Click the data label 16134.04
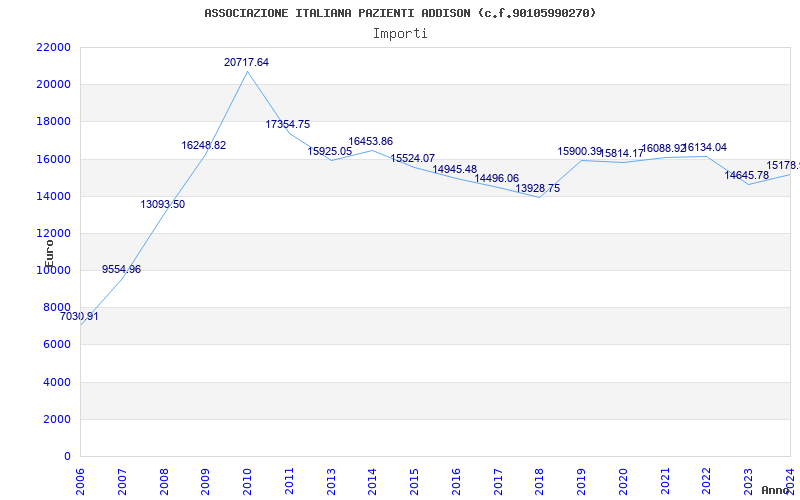Image resolution: width=800 pixels, height=500 pixels. point(705,147)
